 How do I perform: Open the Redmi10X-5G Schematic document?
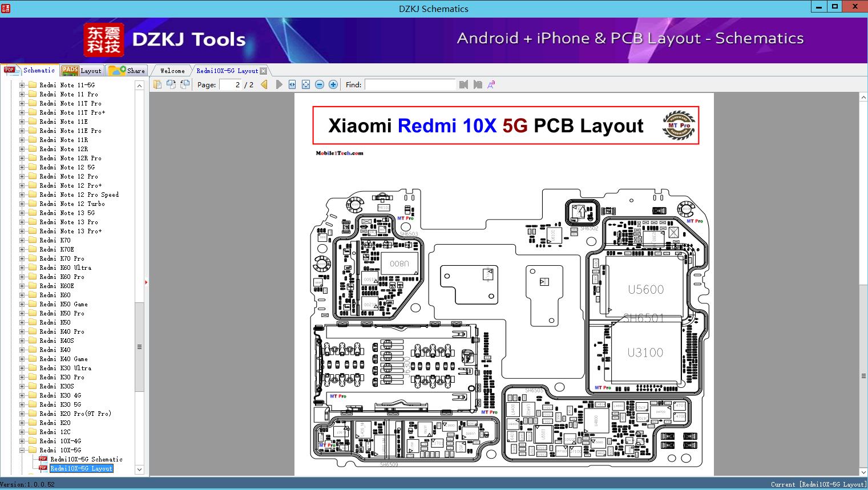tap(86, 459)
